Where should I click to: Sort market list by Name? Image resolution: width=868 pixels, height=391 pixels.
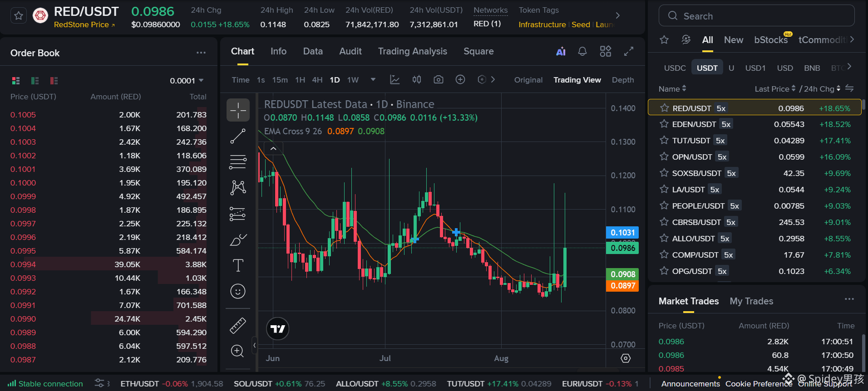(672, 89)
